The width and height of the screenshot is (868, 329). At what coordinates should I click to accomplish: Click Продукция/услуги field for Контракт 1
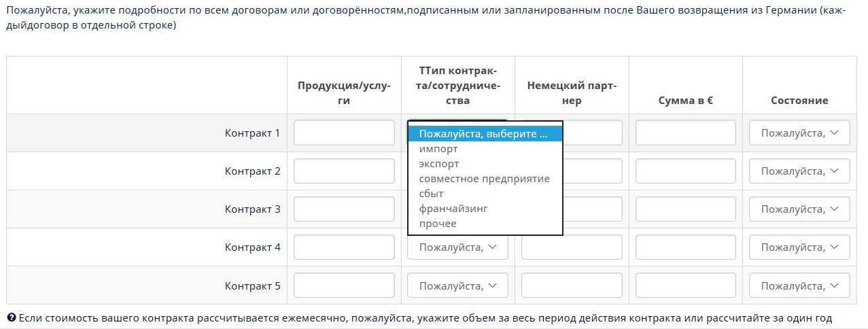coord(344,133)
